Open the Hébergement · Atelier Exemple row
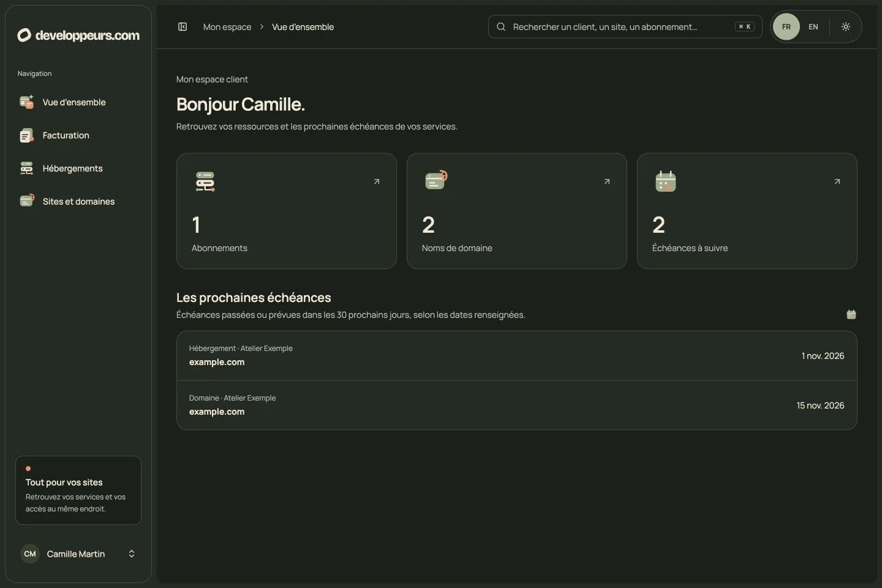882x588 pixels. pyautogui.click(x=517, y=356)
